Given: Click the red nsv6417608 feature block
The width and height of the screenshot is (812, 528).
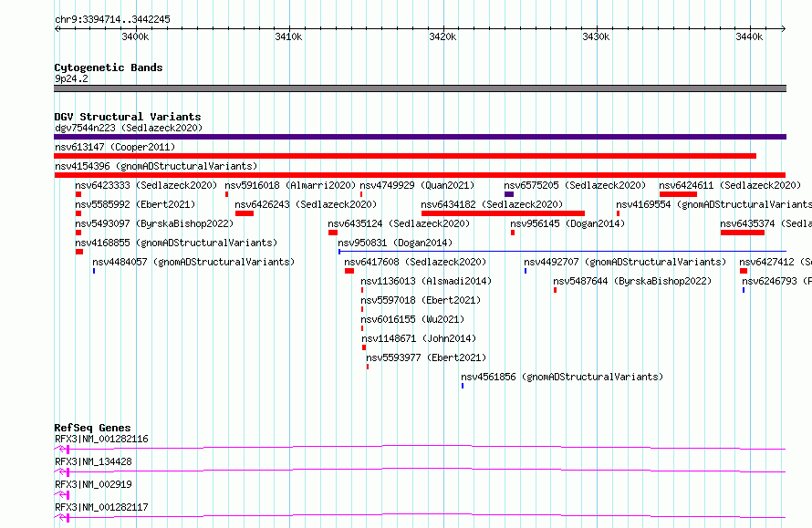Looking at the screenshot, I should (x=349, y=271).
